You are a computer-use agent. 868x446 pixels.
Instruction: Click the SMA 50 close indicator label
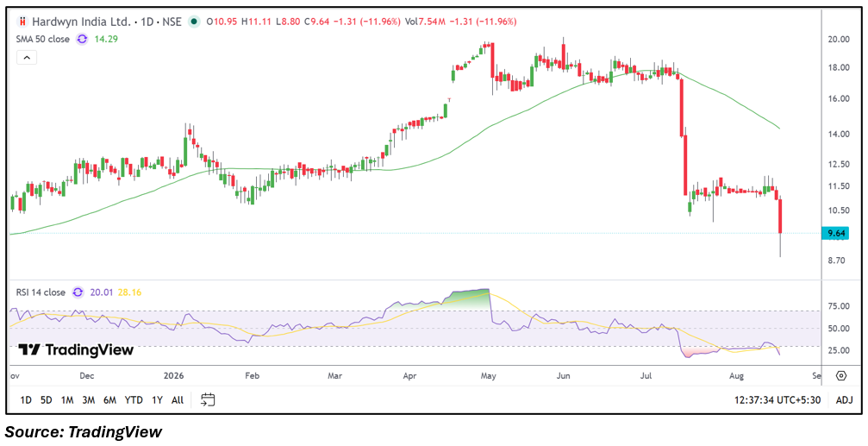tap(44, 39)
